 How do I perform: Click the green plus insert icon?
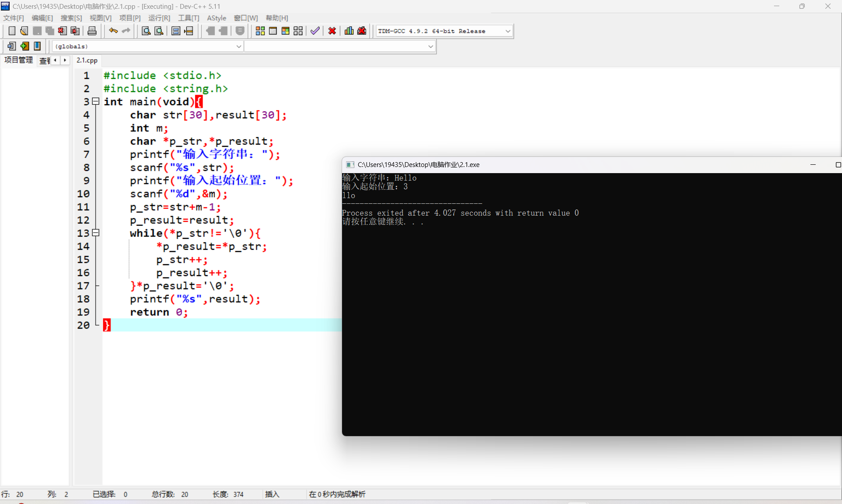coord(25,46)
